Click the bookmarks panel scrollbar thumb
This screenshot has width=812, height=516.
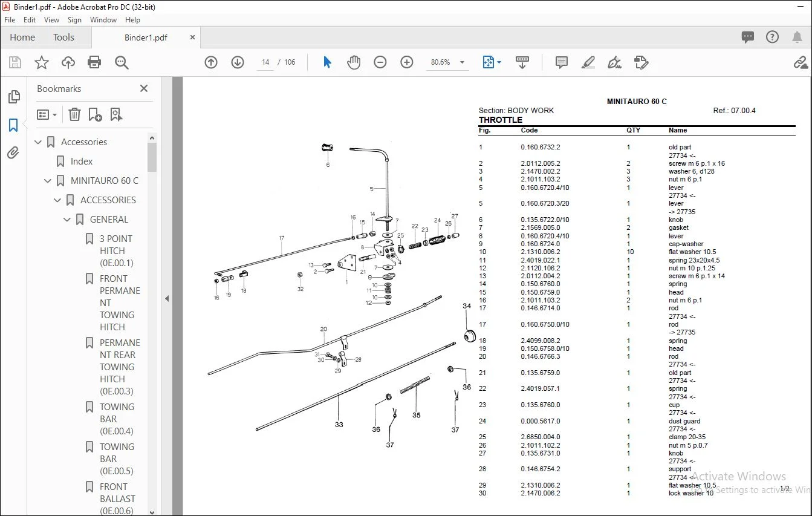(x=152, y=157)
